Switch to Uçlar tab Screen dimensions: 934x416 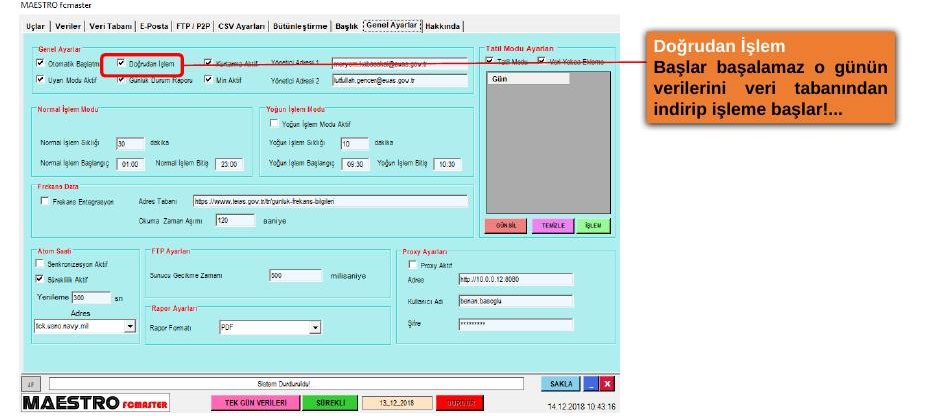[x=36, y=26]
